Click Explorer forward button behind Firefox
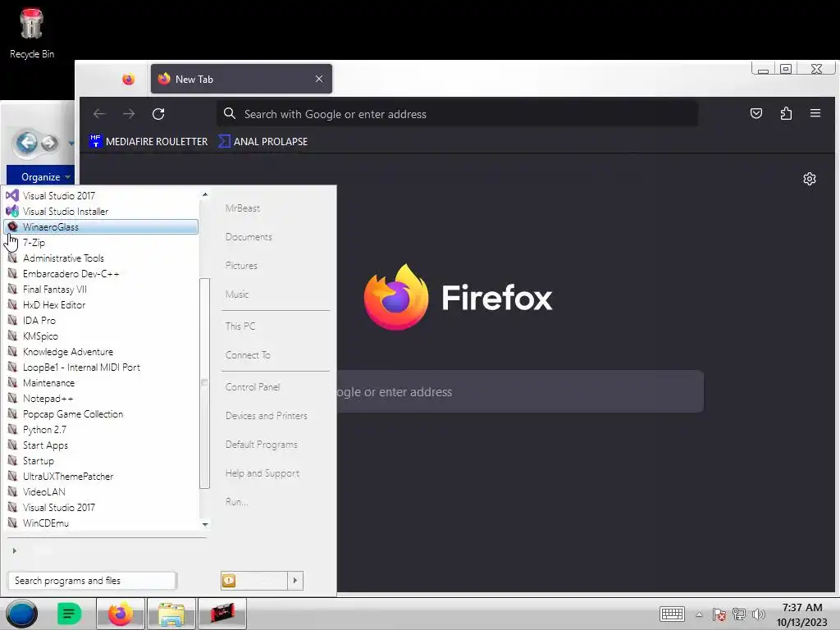This screenshot has width=840, height=630. coord(49,143)
